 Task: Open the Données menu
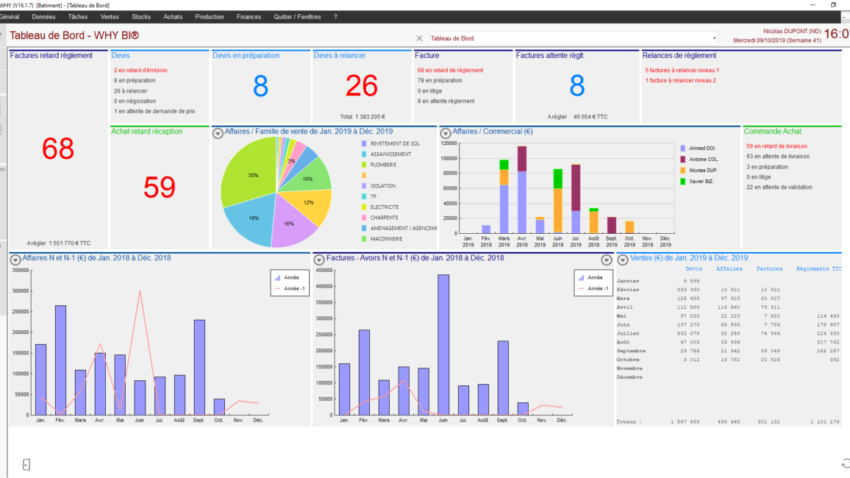tap(43, 17)
